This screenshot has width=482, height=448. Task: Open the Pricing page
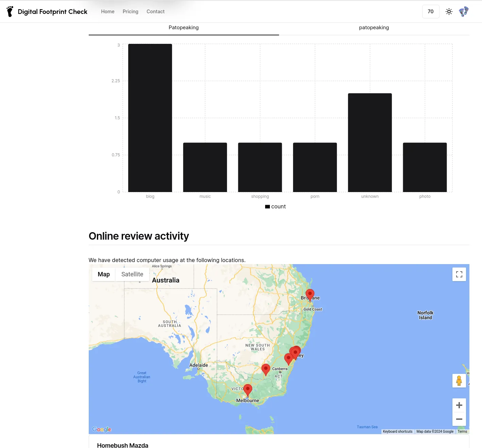click(130, 11)
